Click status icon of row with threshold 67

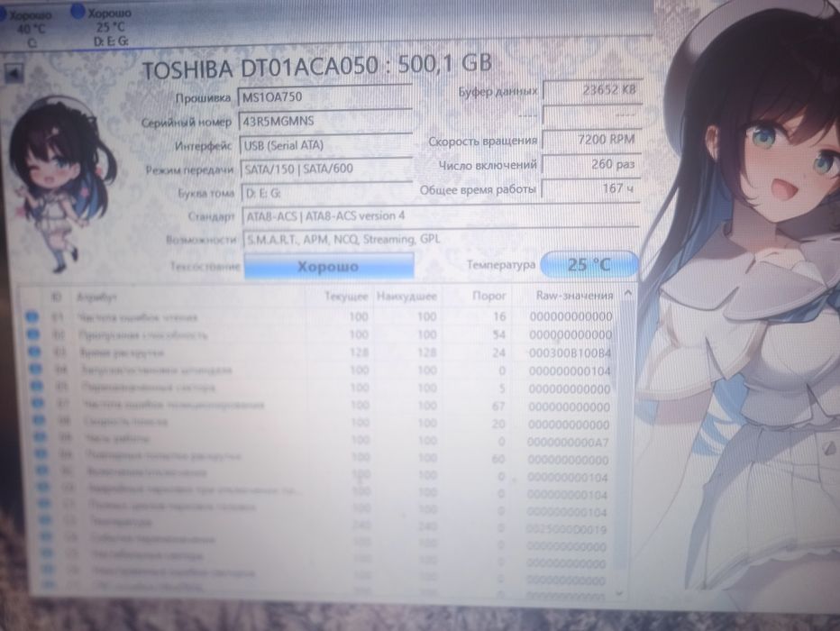[38, 403]
